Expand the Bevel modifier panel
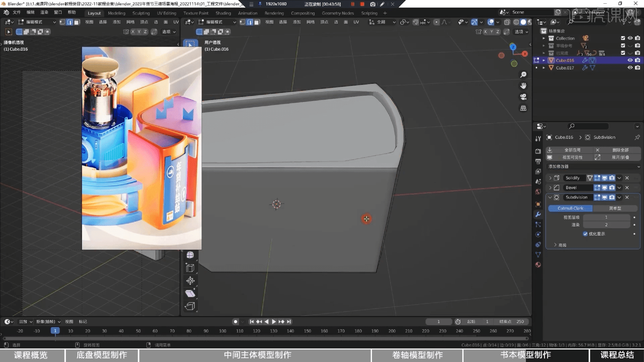The image size is (644, 362). [550, 188]
